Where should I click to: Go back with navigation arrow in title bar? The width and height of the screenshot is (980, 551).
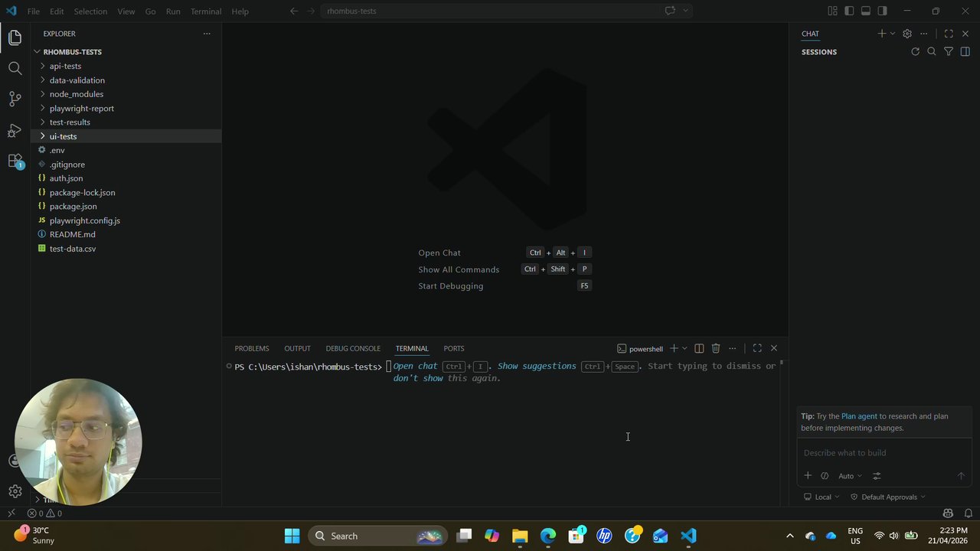tap(294, 11)
